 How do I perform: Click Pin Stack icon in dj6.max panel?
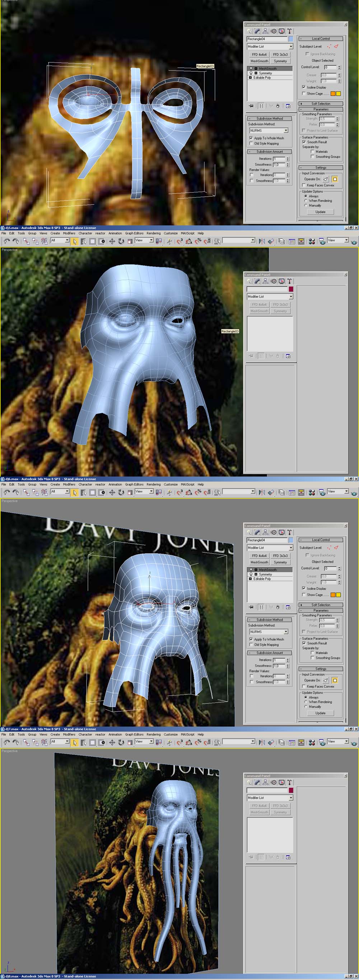point(251,607)
